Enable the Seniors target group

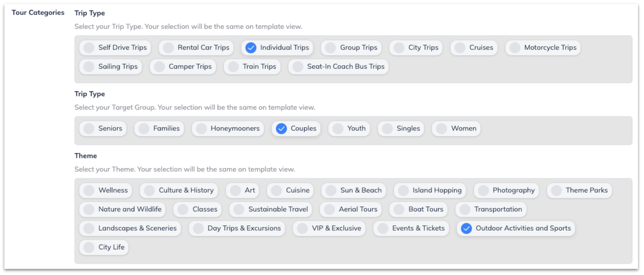pyautogui.click(x=103, y=129)
